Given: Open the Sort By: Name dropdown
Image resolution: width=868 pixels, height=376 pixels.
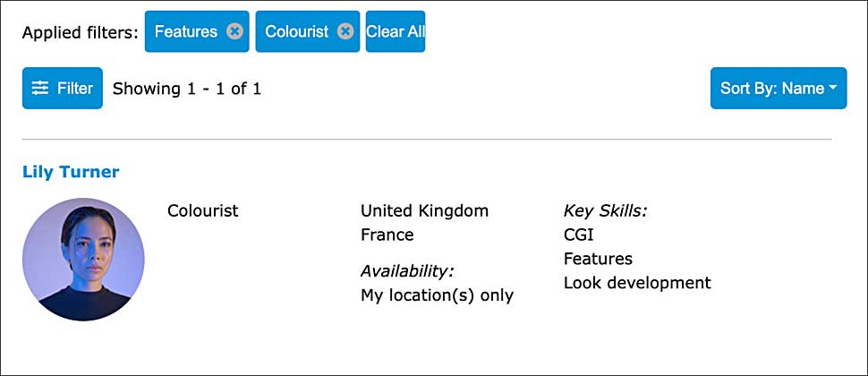Looking at the screenshot, I should click(778, 88).
